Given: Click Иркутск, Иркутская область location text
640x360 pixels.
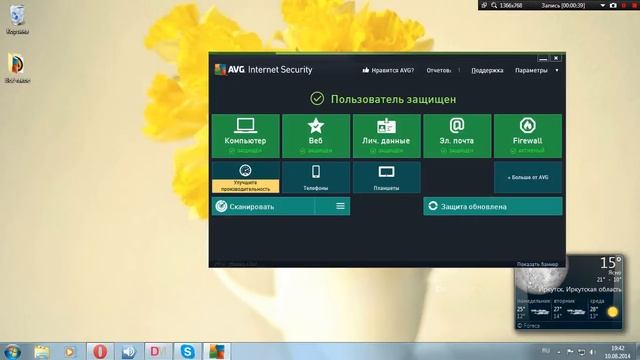Looking at the screenshot, I should tap(580, 289).
